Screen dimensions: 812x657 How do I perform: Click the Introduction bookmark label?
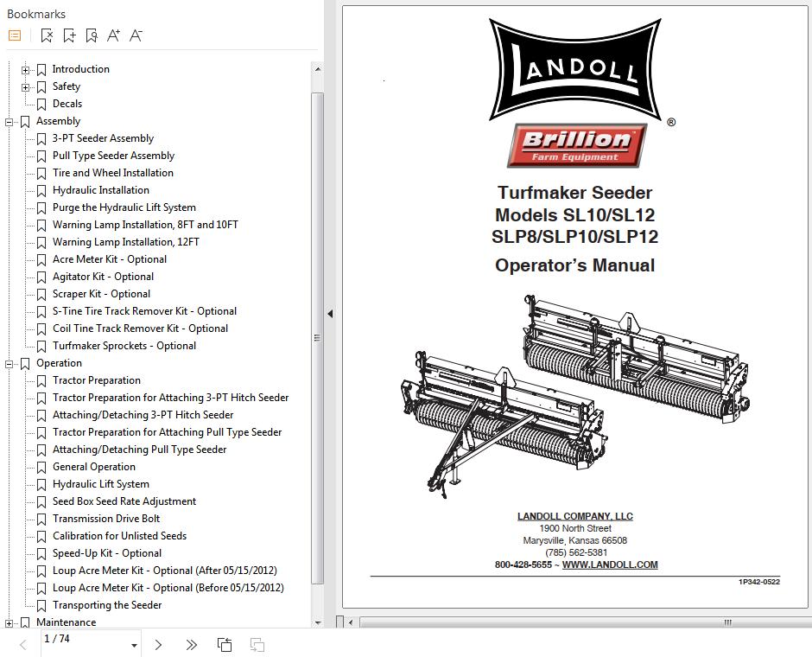point(81,69)
